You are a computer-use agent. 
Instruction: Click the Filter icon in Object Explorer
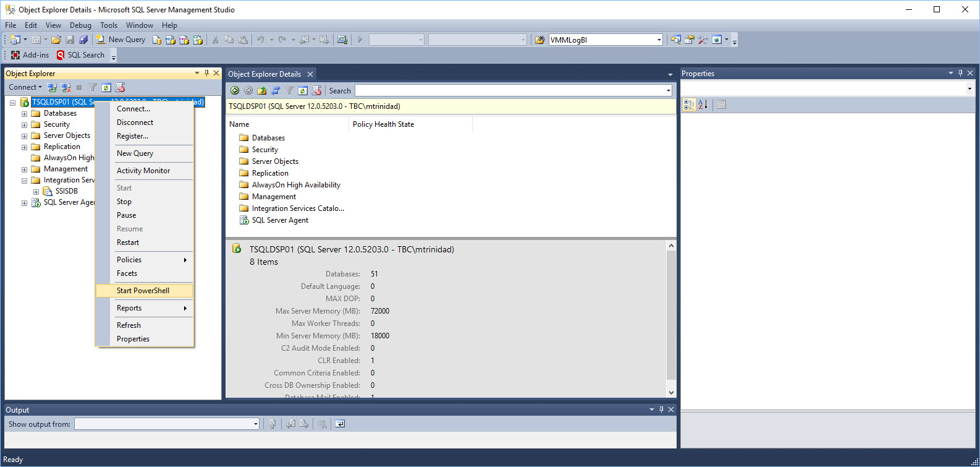93,88
